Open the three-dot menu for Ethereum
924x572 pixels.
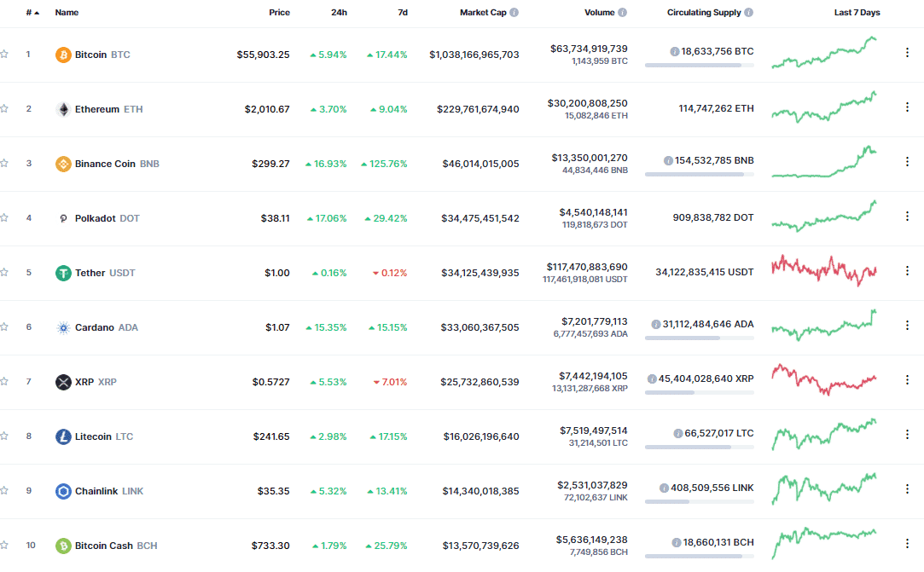point(907,107)
